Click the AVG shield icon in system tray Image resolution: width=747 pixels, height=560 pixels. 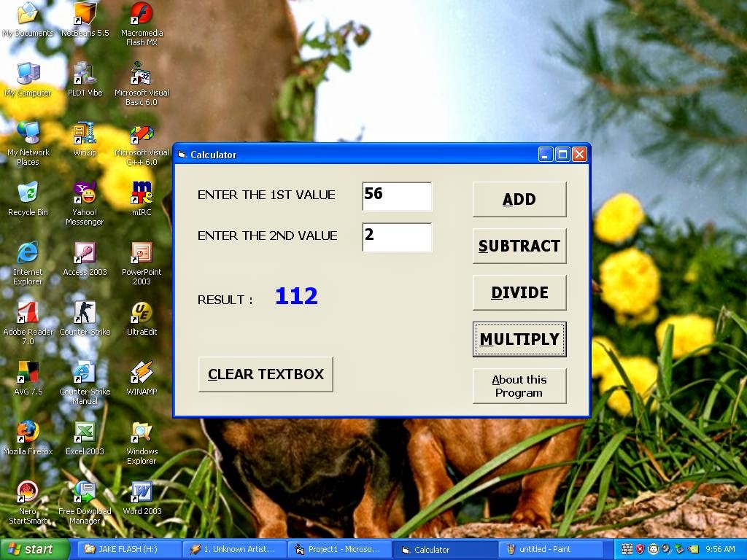tap(640, 548)
